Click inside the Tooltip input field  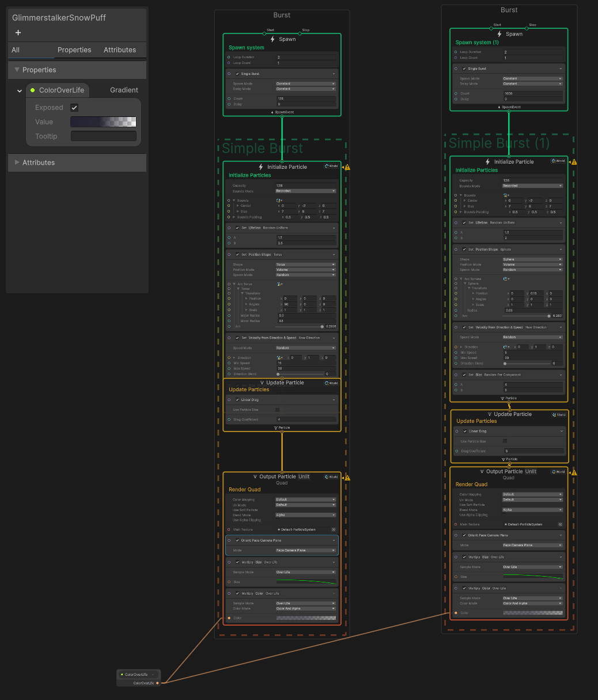click(103, 136)
